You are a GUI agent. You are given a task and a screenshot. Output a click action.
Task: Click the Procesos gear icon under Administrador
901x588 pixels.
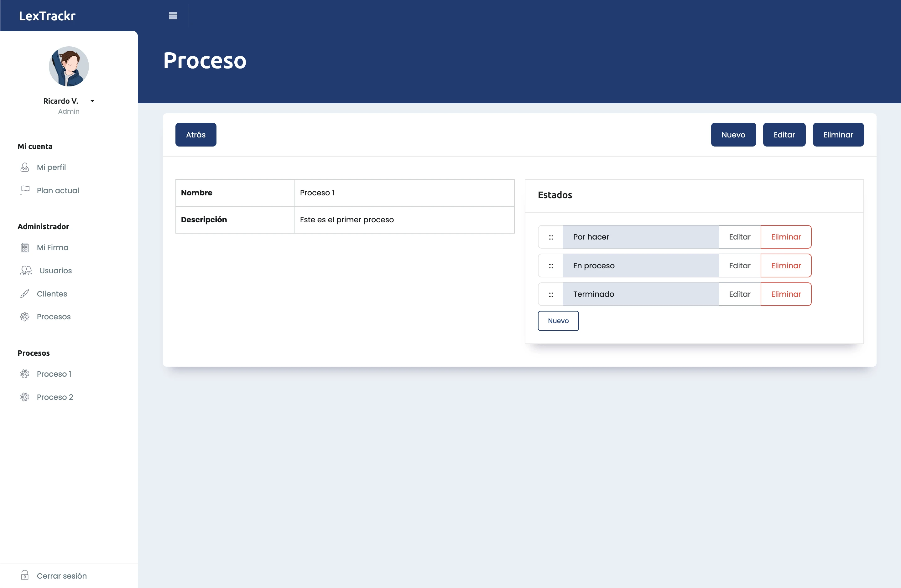click(25, 317)
